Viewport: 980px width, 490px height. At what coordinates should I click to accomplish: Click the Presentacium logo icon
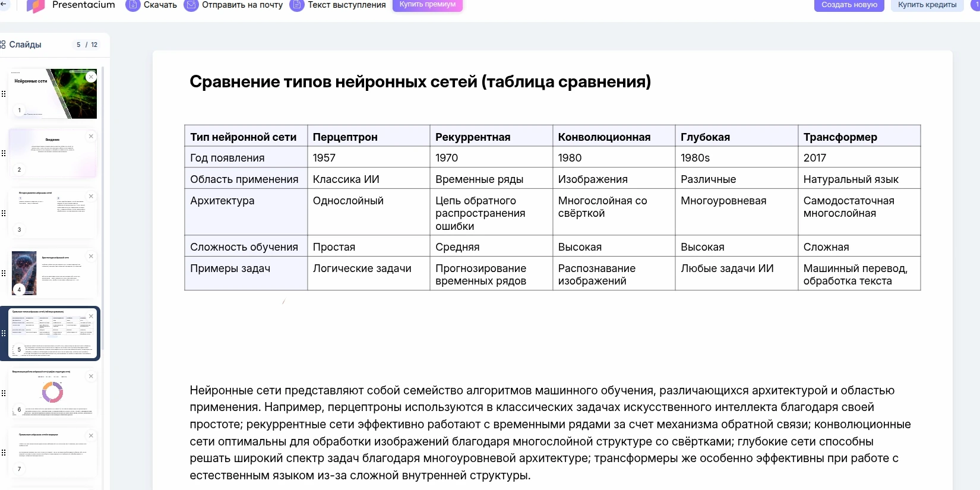pos(36,5)
